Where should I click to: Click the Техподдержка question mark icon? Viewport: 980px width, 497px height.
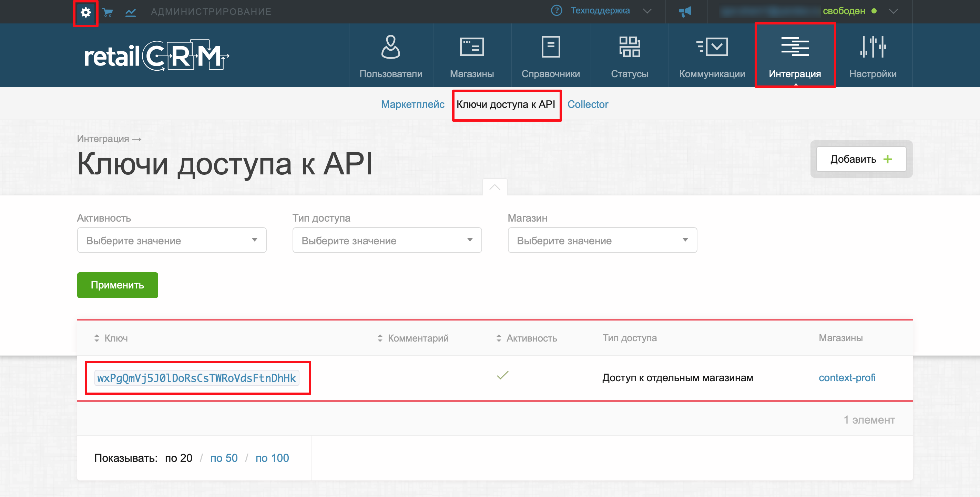[x=556, y=11]
